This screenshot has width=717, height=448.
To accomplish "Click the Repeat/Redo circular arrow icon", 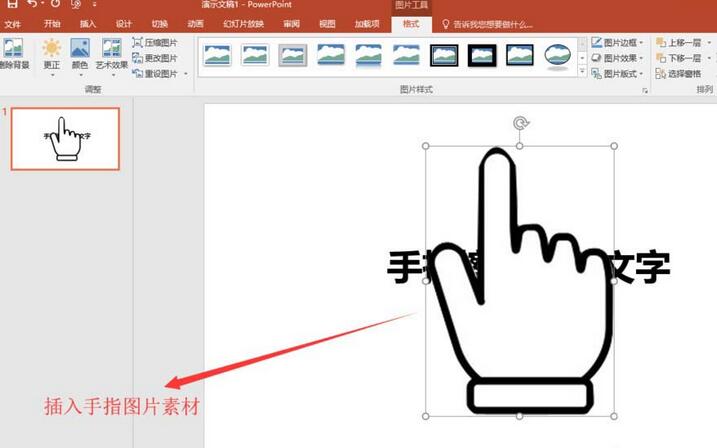I will coord(56,4).
